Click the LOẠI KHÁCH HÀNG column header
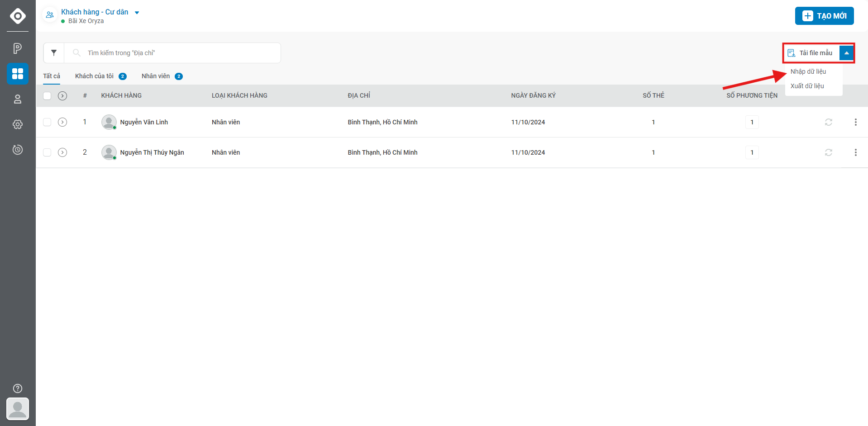868x426 pixels. (x=239, y=95)
